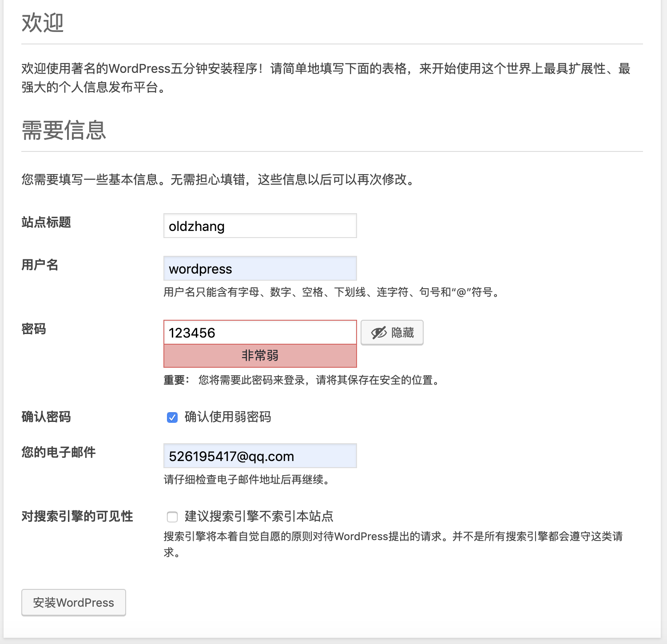Click the username rules hint text

point(333,292)
